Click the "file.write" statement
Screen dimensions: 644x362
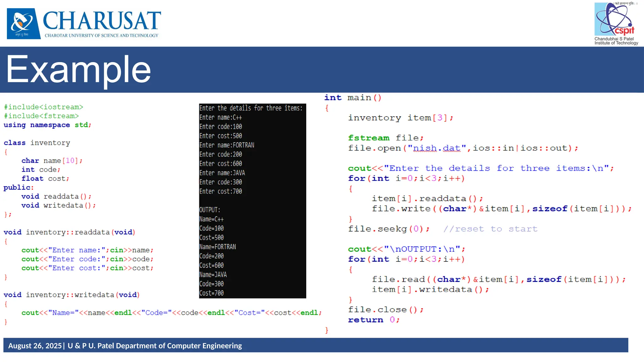click(x=502, y=209)
